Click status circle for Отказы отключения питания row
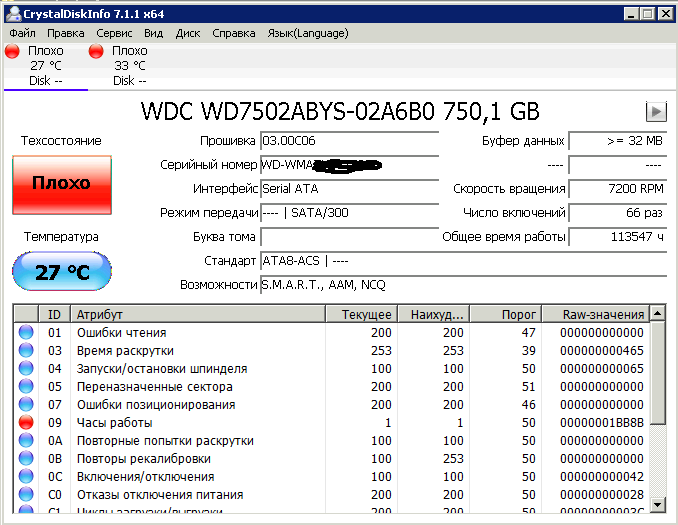The image size is (678, 525). (x=26, y=494)
